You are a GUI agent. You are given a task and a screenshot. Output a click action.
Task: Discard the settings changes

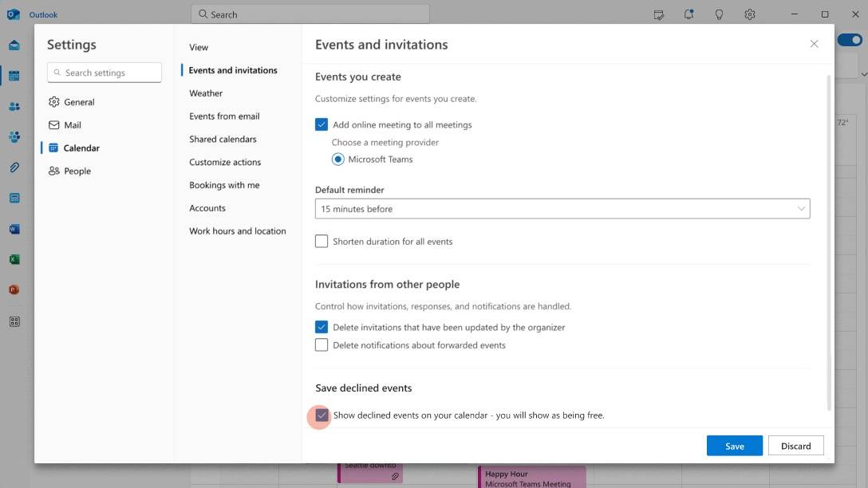[795, 446]
